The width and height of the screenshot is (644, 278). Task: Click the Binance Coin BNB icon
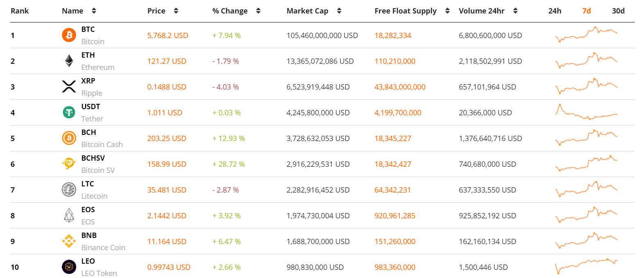[69, 241]
